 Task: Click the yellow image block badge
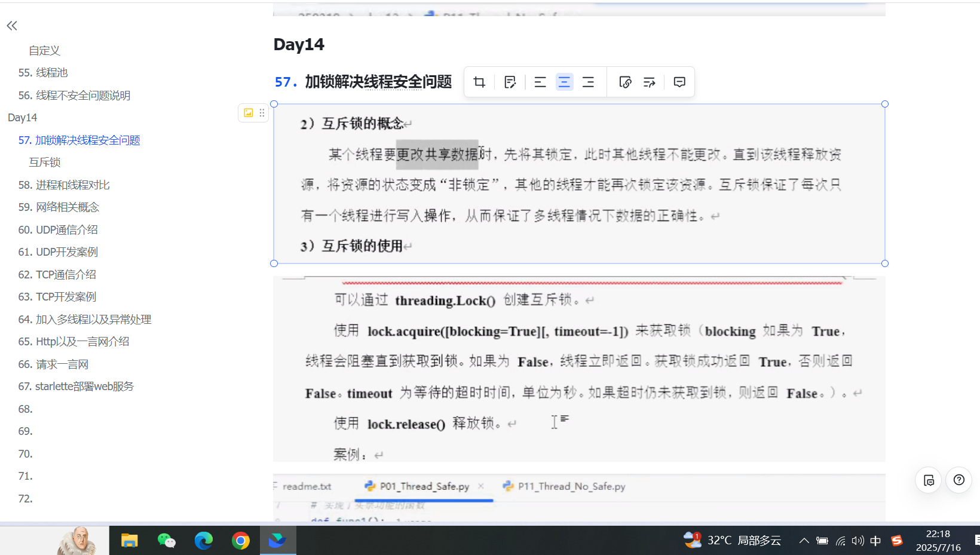pos(248,112)
